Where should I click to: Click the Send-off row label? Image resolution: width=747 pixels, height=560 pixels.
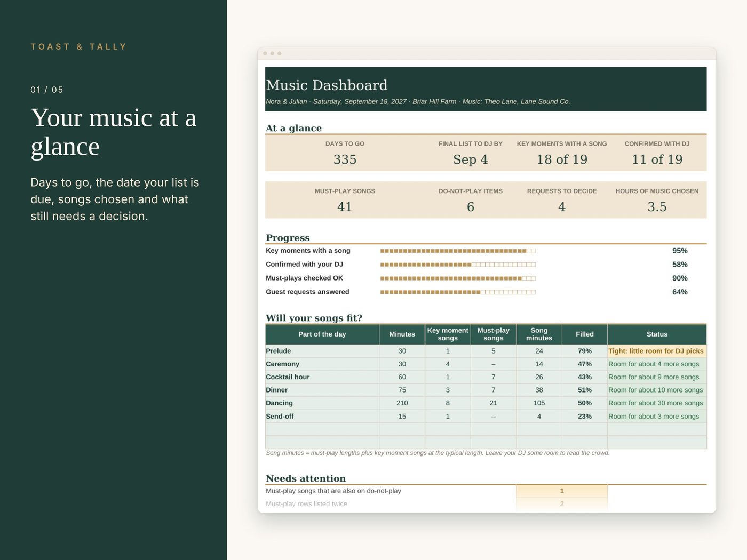[x=280, y=417]
